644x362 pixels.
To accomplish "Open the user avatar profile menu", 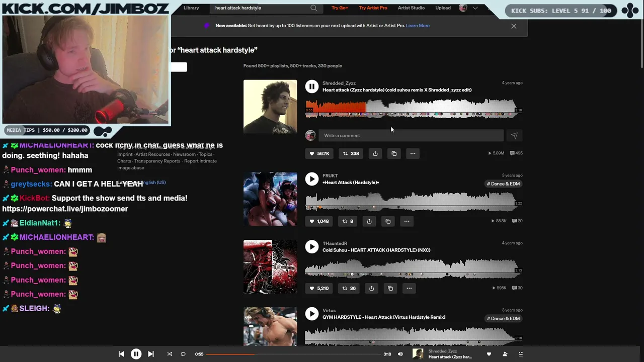I will click(463, 8).
